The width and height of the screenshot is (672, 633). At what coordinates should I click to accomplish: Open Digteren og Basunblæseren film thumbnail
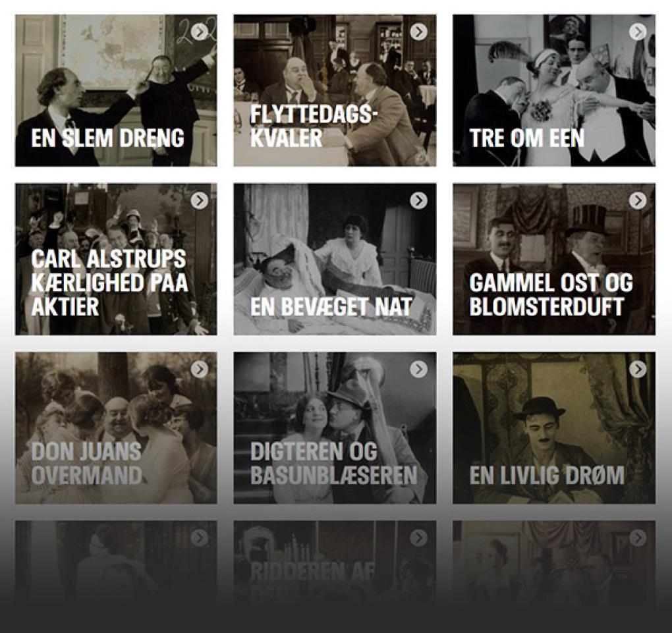pos(335,427)
